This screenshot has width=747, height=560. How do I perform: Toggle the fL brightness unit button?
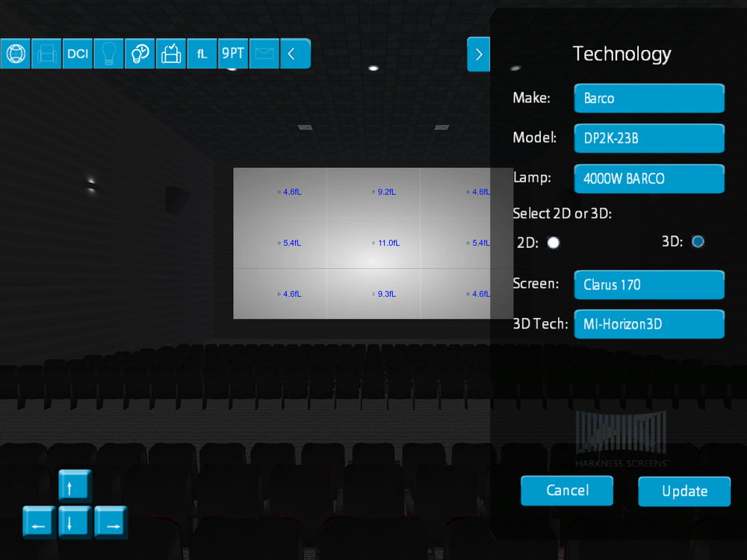[202, 53]
